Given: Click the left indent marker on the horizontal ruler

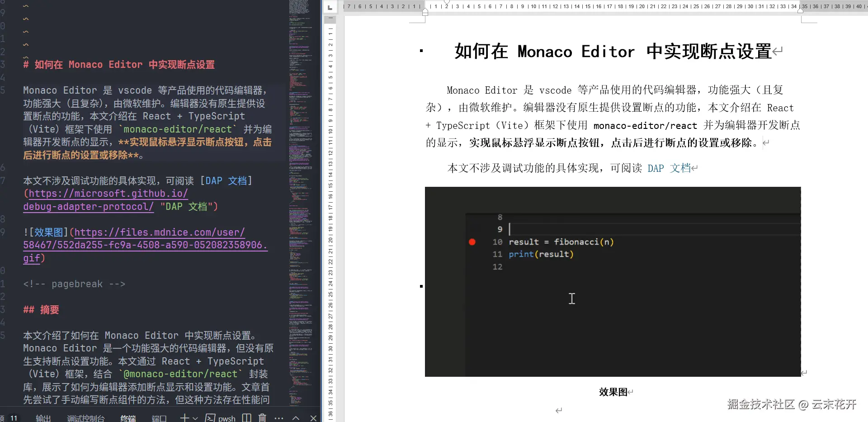Looking at the screenshot, I should pyautogui.click(x=425, y=12).
